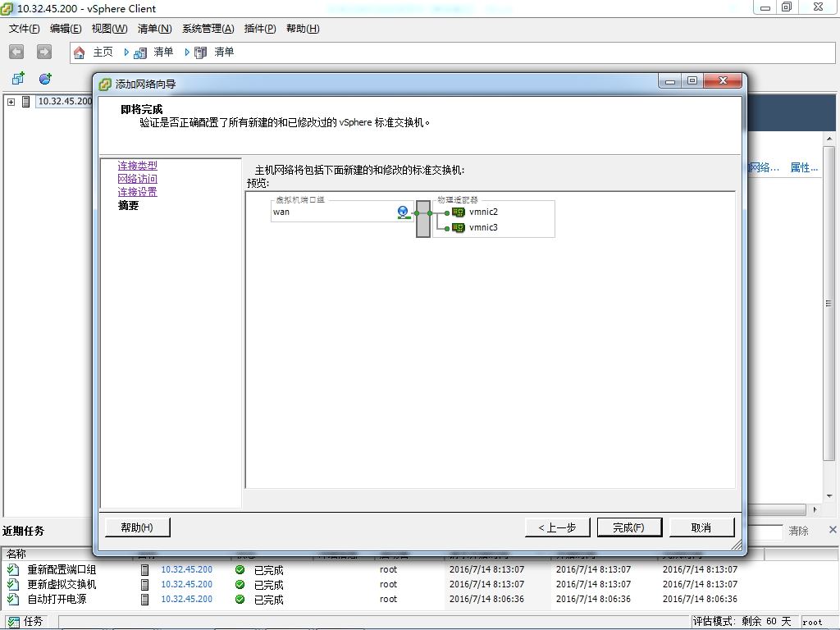Open the 帮助(H) menu

pyautogui.click(x=303, y=29)
